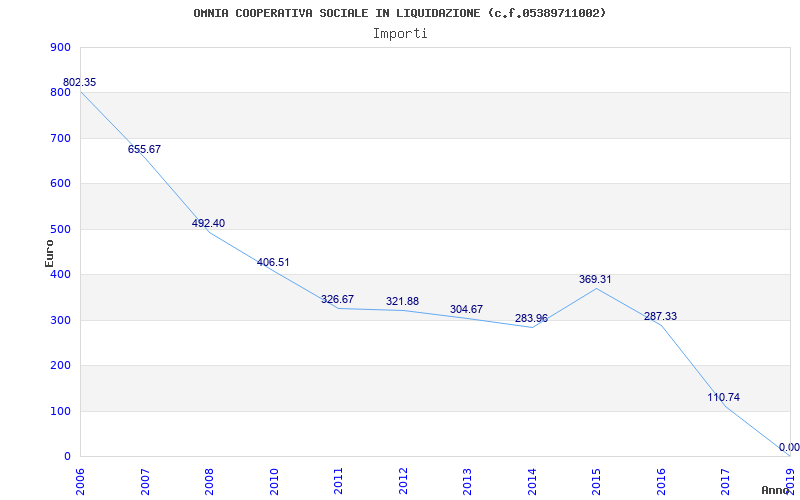Select the 300 y-axis value
Viewport: 800px width, 500px height.
[x=60, y=320]
